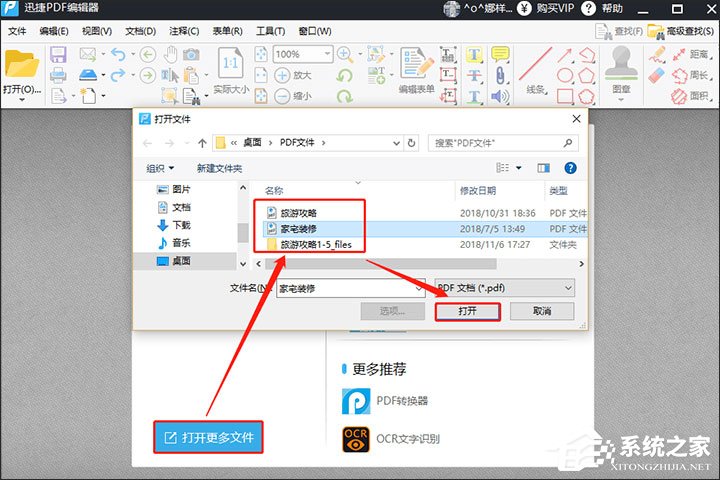The width and height of the screenshot is (720, 480).
Task: Click the 新建文件夹 new folder button
Action: coord(219,169)
